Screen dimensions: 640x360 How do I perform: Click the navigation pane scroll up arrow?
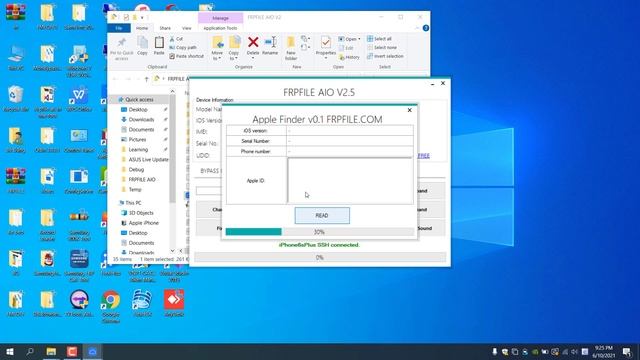173,91
